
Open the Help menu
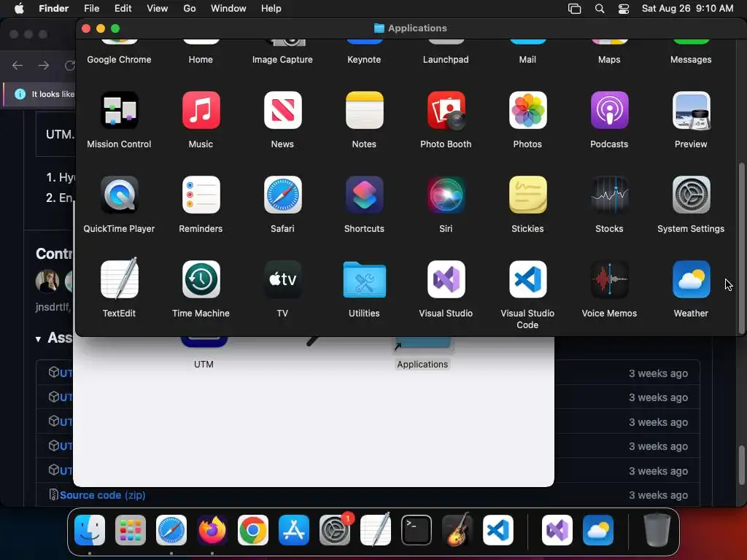coord(271,9)
